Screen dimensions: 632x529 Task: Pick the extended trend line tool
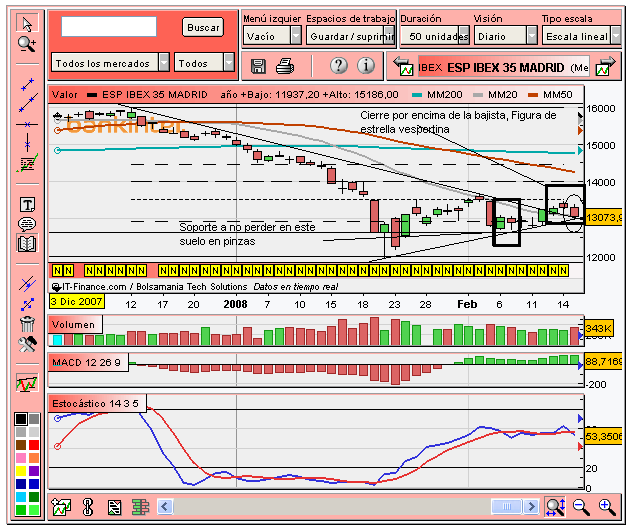[x=28, y=103]
